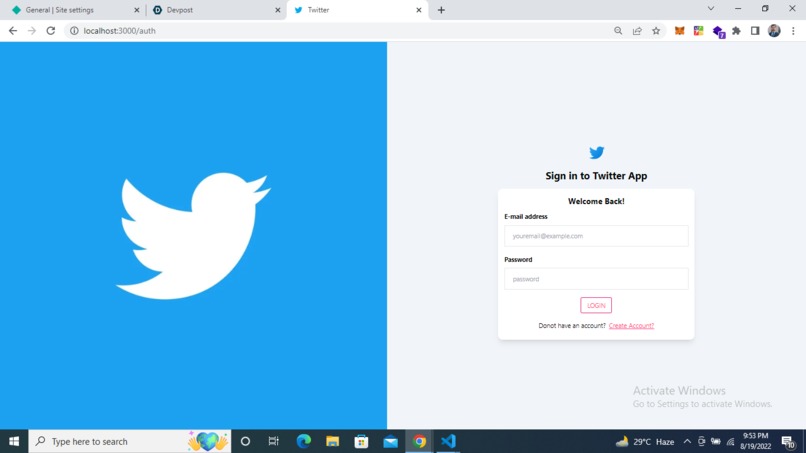
Task: Go back using browser back arrow
Action: [13, 31]
